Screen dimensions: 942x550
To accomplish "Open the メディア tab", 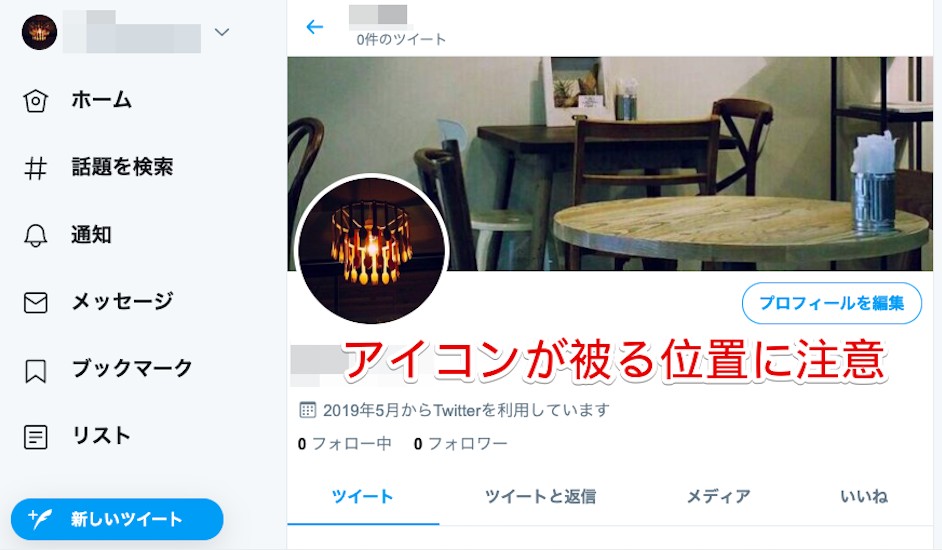I will (719, 497).
